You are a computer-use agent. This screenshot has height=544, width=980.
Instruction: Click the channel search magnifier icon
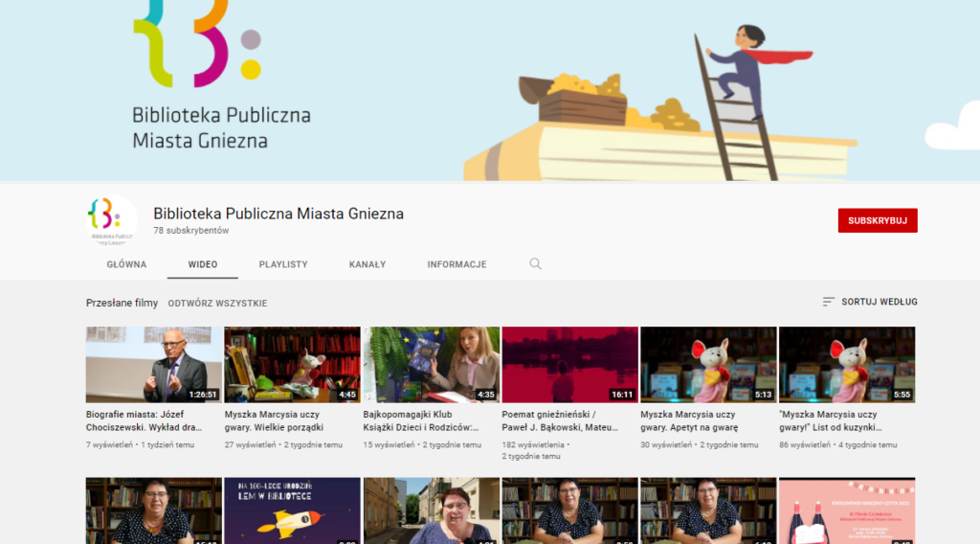pos(535,264)
